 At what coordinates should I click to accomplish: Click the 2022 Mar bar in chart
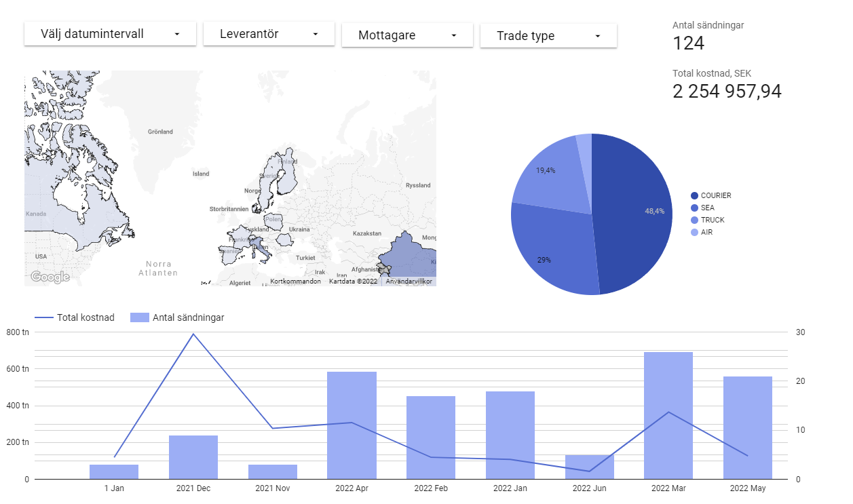(668, 415)
